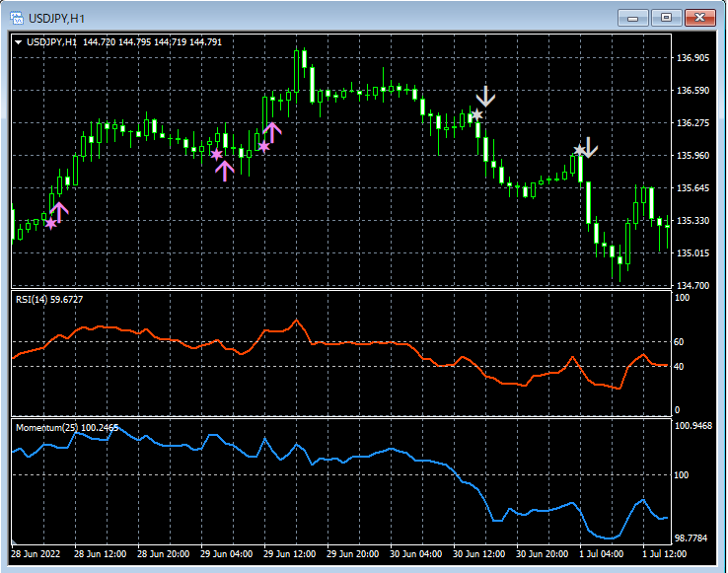Click the 30 Jun 04:00 time label
728x573 pixels.
pos(416,554)
